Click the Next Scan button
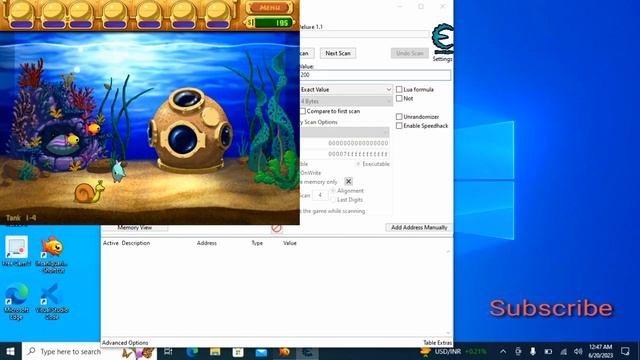The width and height of the screenshot is (640, 360). 338,53
